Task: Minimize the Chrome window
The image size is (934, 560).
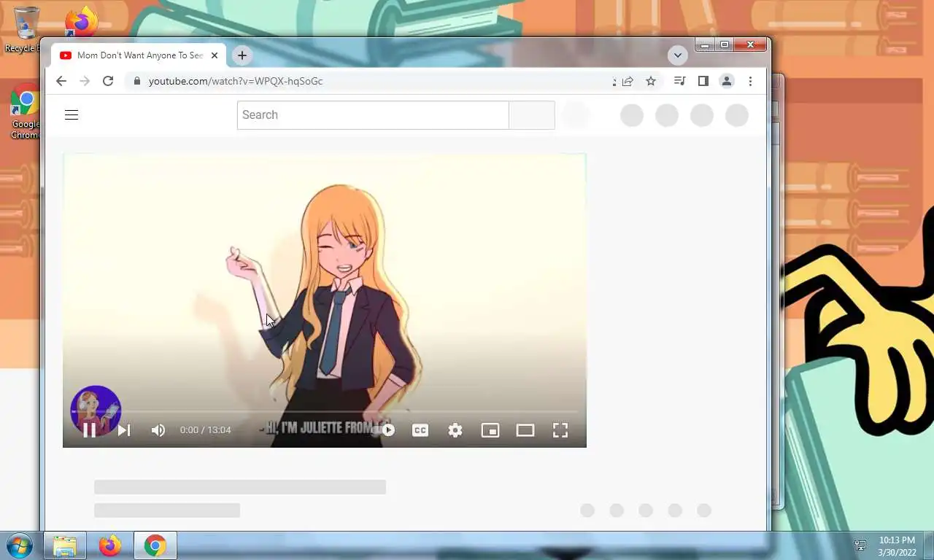Action: pos(705,44)
